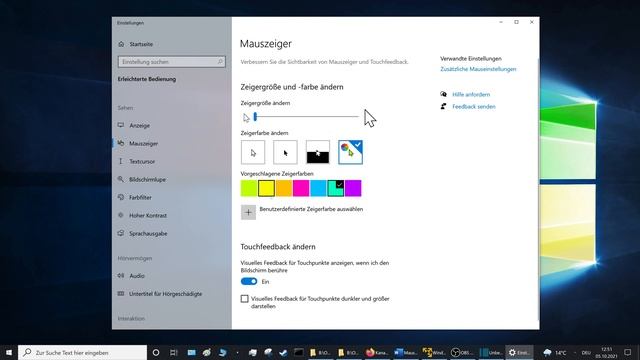This screenshot has width=640, height=360.
Task: Open Task View in taskbar
Action: 173,352
